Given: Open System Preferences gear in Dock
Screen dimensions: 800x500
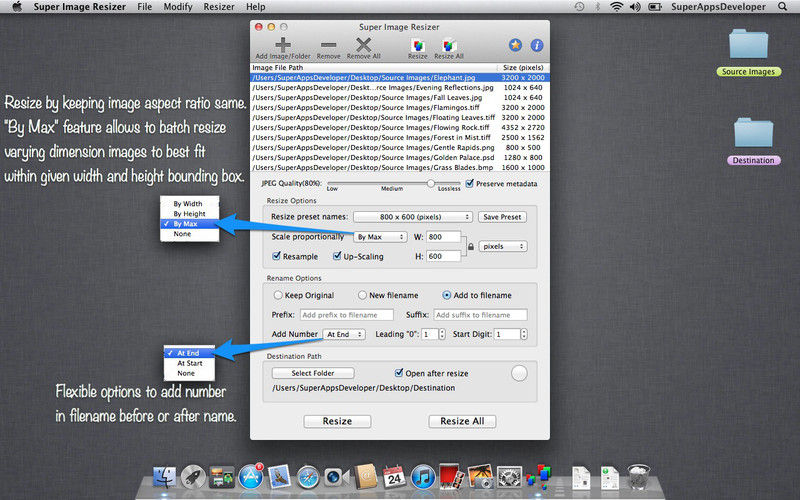Looking at the screenshot, I should tap(509, 478).
